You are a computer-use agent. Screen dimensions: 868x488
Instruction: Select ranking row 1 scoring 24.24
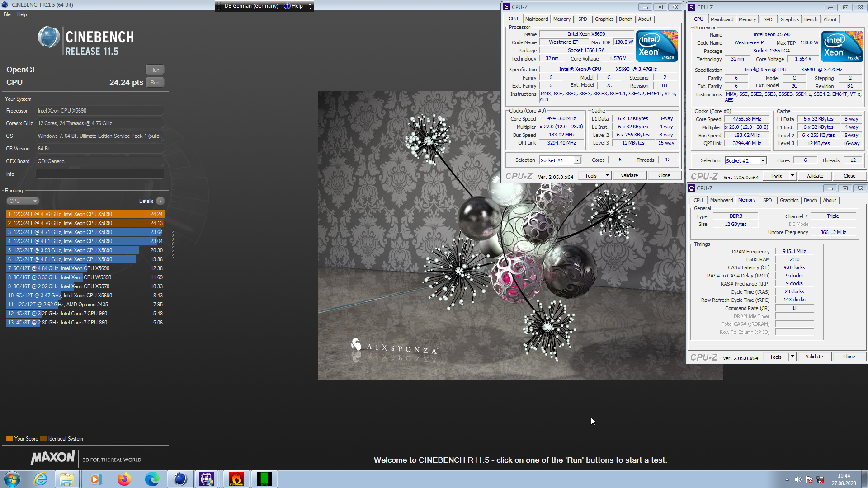[x=85, y=214]
